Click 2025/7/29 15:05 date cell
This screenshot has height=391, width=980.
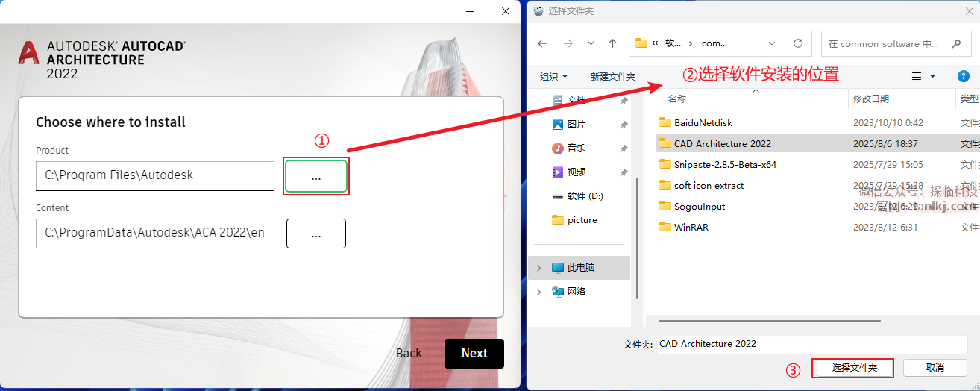pos(888,164)
